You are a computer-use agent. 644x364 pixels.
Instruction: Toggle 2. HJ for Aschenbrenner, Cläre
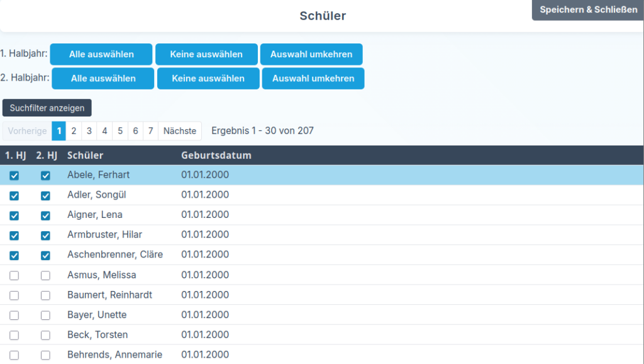tap(45, 256)
